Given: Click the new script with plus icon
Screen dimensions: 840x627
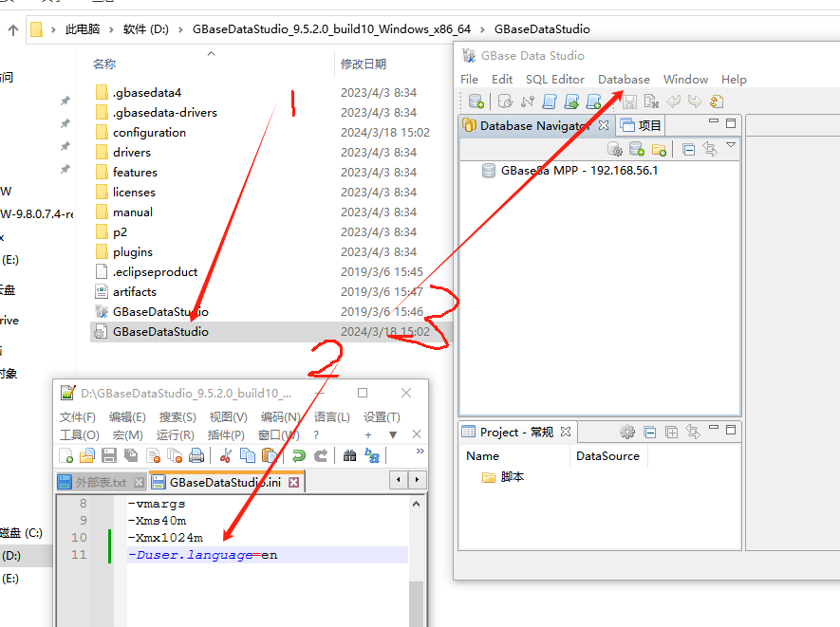Looking at the screenshot, I should [x=593, y=101].
